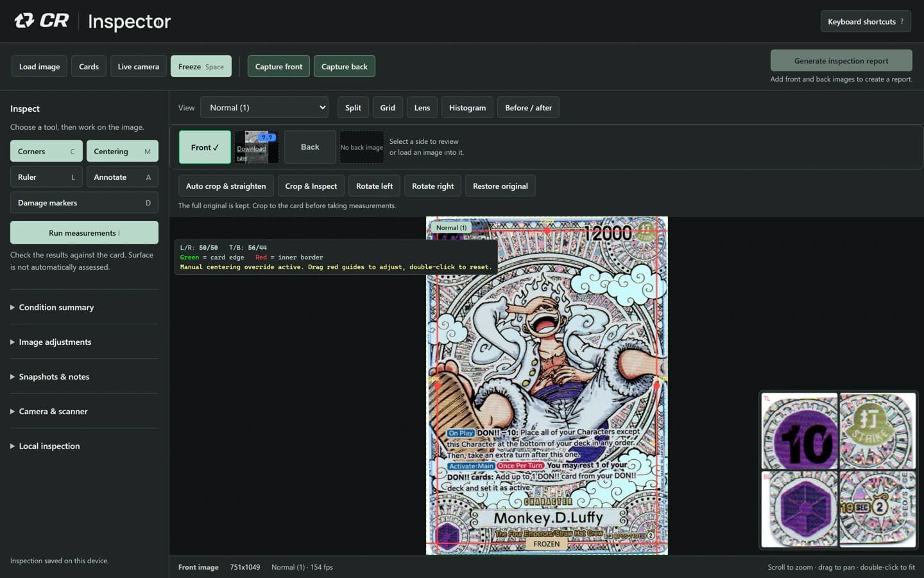Restore the original image
The width and height of the screenshot is (924, 578).
coord(501,186)
